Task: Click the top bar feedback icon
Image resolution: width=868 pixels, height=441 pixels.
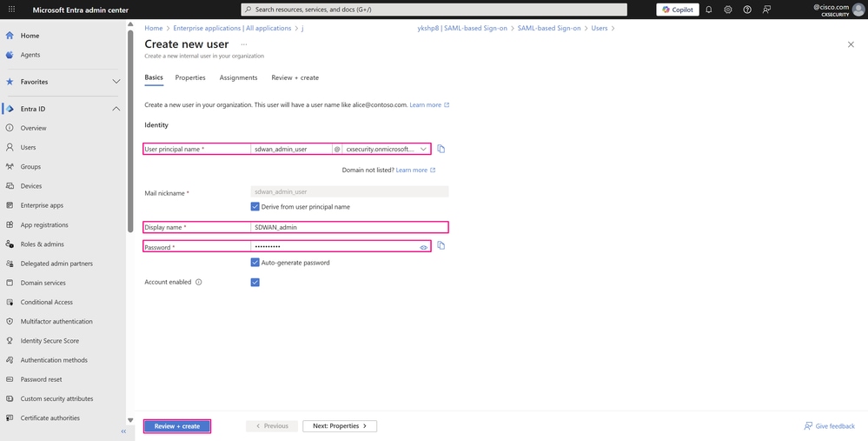Action: [x=766, y=10]
